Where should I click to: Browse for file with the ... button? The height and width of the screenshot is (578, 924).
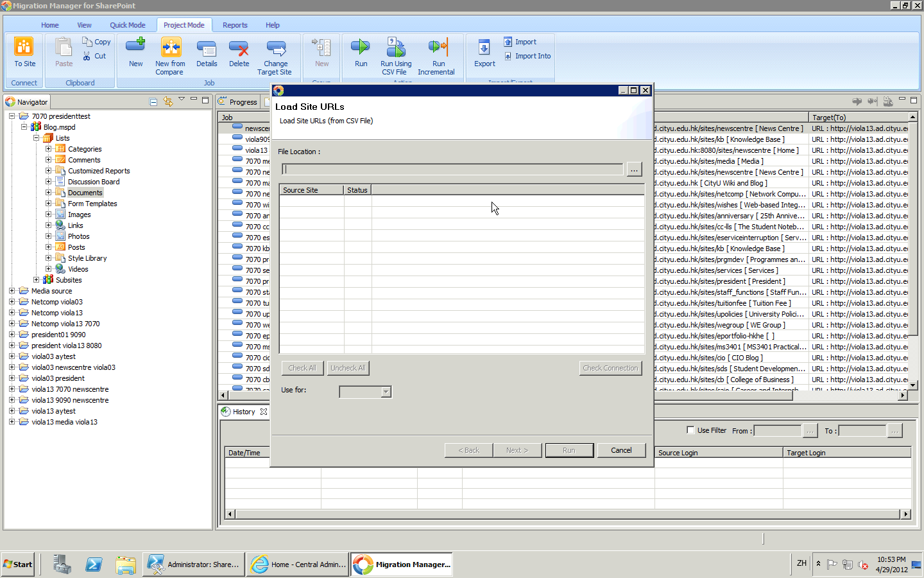point(634,169)
